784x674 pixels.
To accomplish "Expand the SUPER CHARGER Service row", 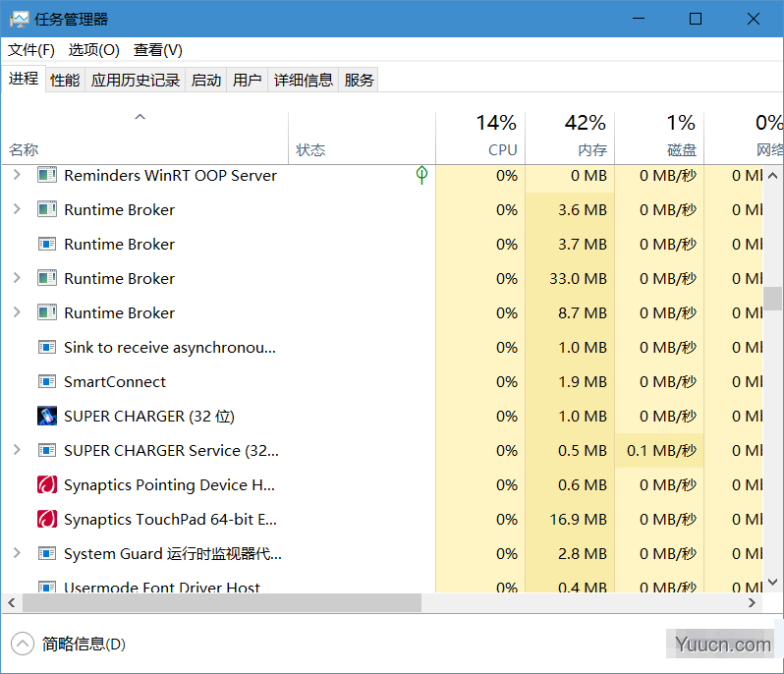I will pos(17,451).
